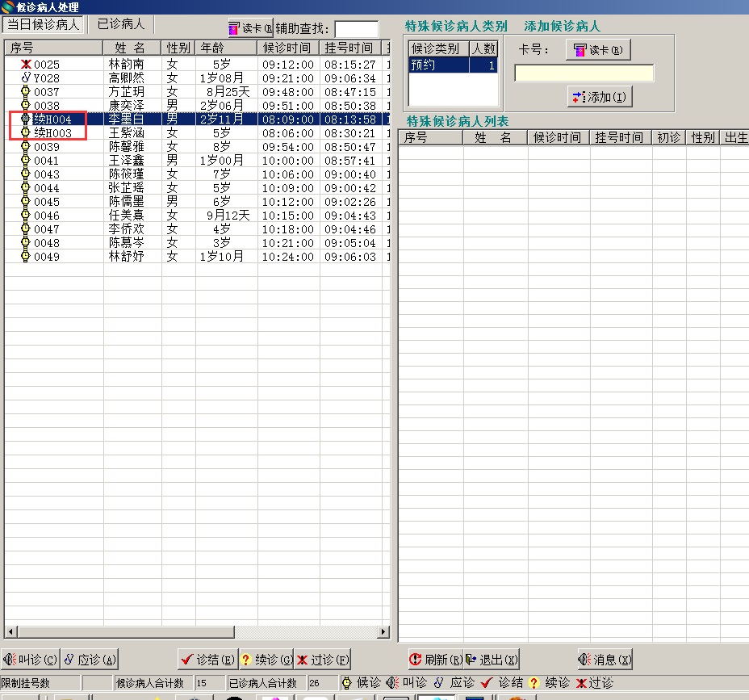
Task: Click the 挂号时间 header in patient list
Action: [350, 48]
